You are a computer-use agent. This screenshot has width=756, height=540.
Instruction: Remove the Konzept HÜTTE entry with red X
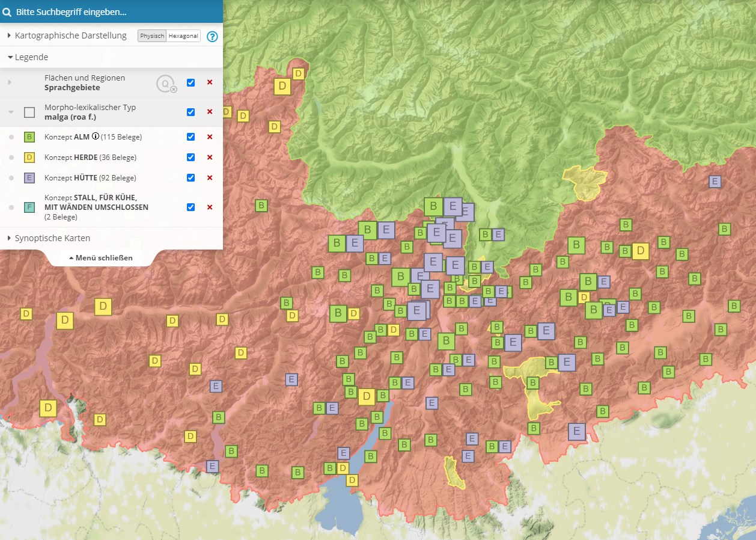(x=210, y=178)
